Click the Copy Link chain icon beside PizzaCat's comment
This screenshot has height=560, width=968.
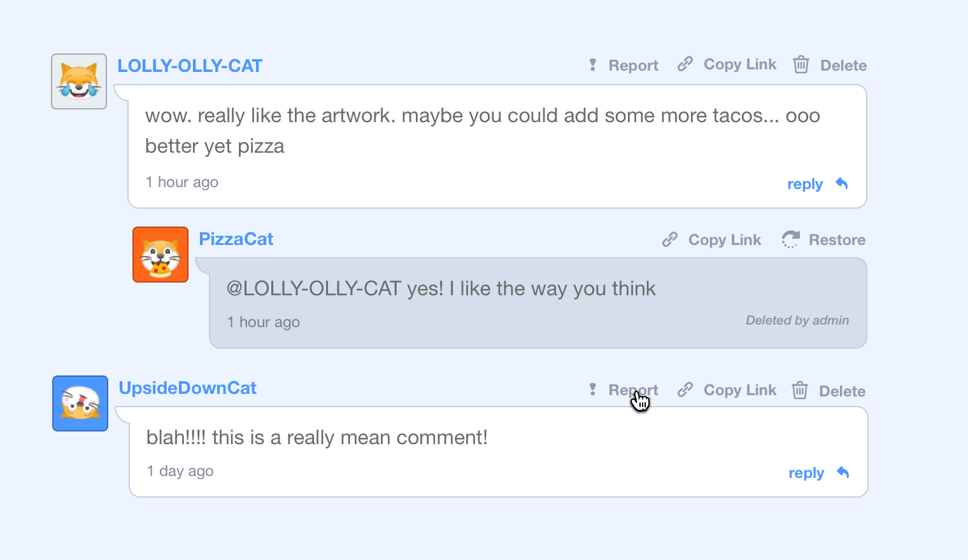click(x=669, y=239)
